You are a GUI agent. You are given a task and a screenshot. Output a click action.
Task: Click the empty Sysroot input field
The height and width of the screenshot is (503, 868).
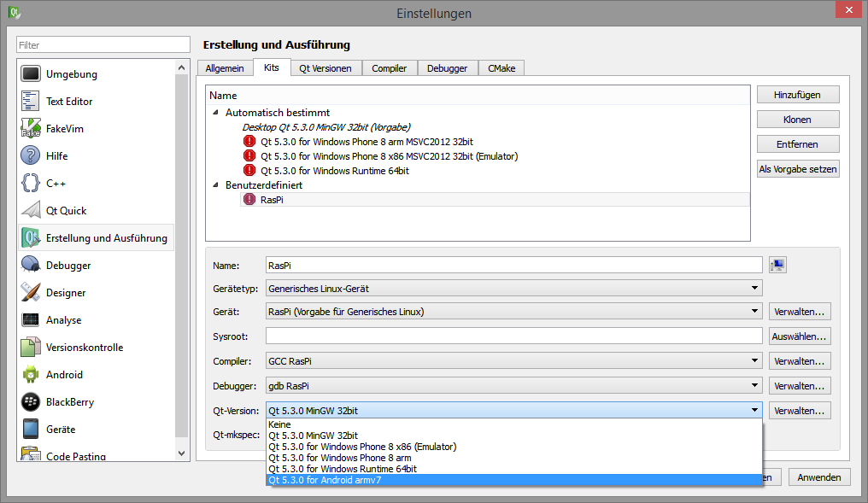513,336
